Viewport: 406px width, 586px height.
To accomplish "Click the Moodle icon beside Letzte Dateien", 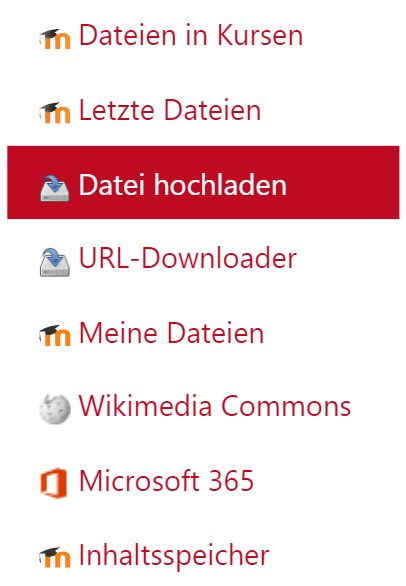I will point(55,112).
